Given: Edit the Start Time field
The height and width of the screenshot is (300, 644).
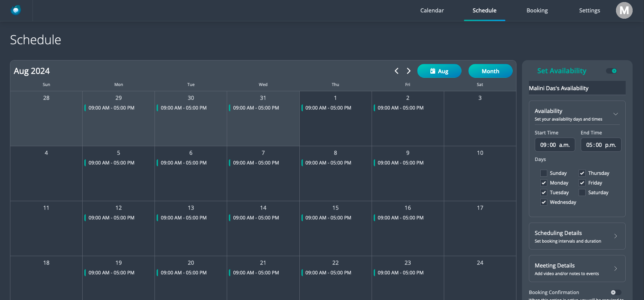Looking at the screenshot, I should coord(555,145).
